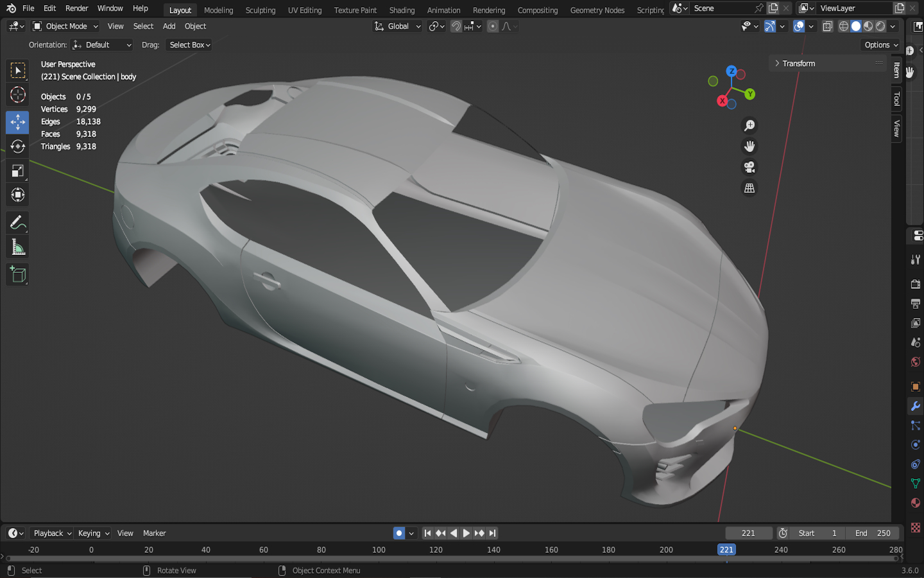The image size is (924, 578).
Task: Toggle viewport gizmos visibility
Action: pyautogui.click(x=769, y=26)
